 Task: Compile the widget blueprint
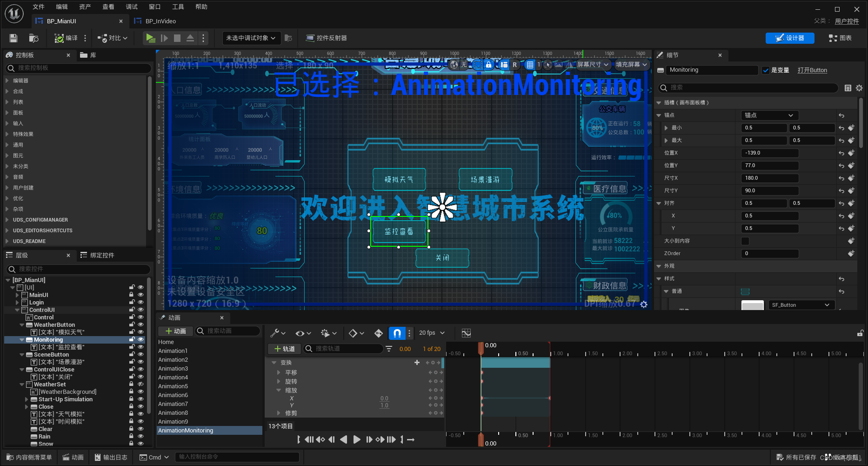pyautogui.click(x=66, y=38)
